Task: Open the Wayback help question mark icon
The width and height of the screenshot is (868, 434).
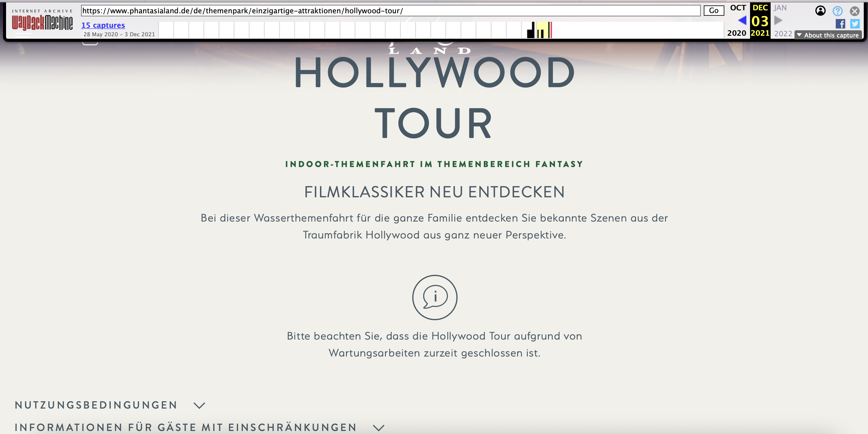Action: coord(838,11)
